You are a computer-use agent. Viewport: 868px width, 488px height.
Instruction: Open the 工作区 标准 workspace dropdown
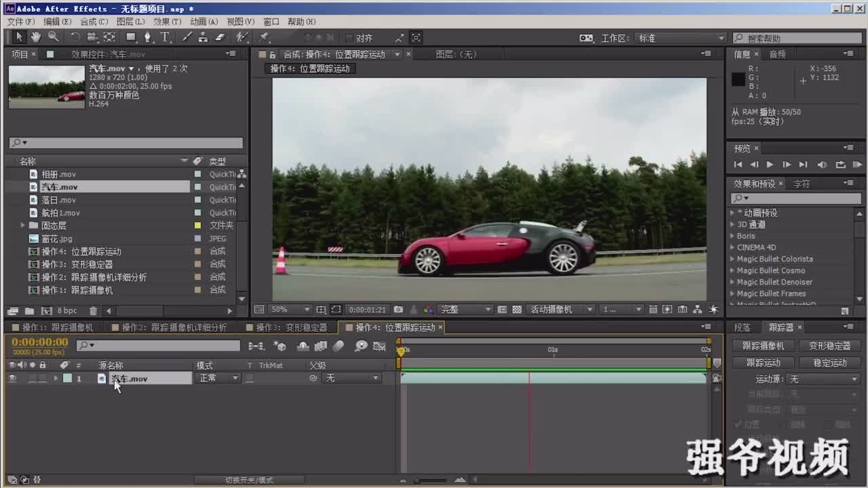[x=681, y=38]
